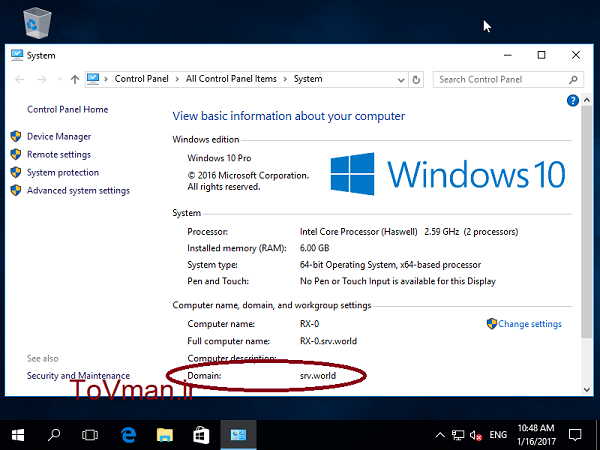Viewport: 600px width, 450px height.
Task: Click the System window title icon
Action: pyautogui.click(x=17, y=55)
